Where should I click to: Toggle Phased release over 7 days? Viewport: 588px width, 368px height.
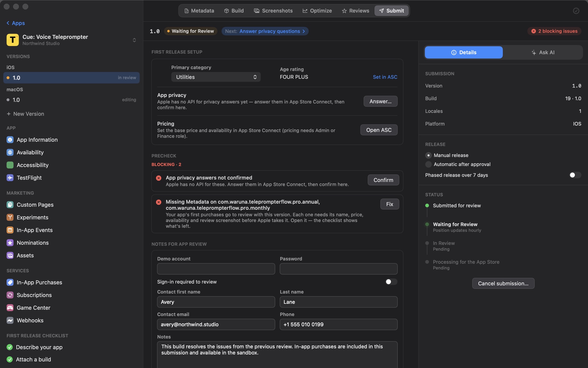[575, 175]
